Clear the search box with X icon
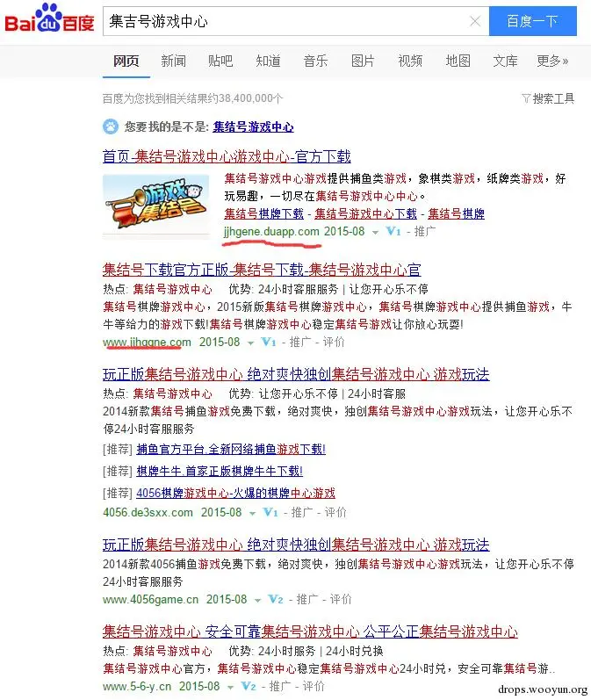591x700 pixels. coord(475,21)
